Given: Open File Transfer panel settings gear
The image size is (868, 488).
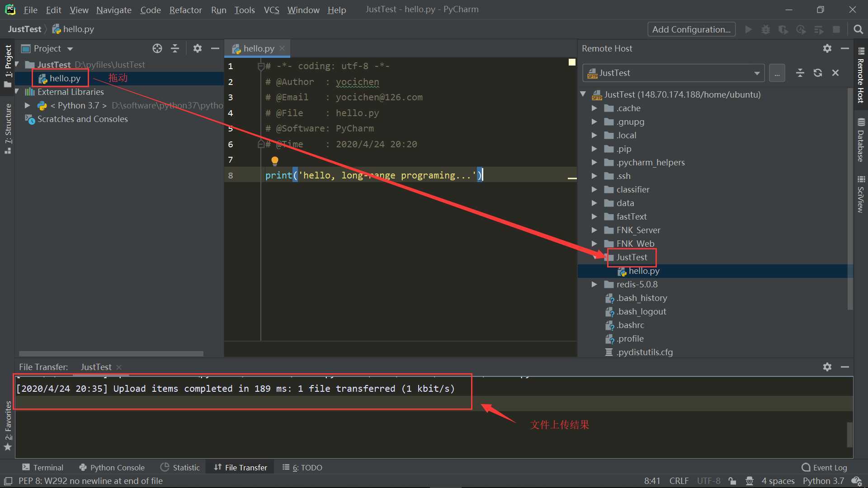Looking at the screenshot, I should [827, 367].
